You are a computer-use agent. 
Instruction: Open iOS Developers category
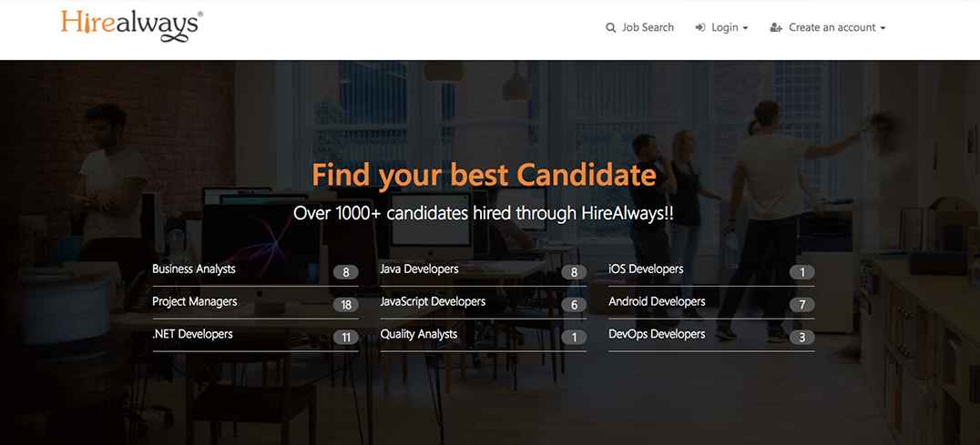tap(646, 269)
